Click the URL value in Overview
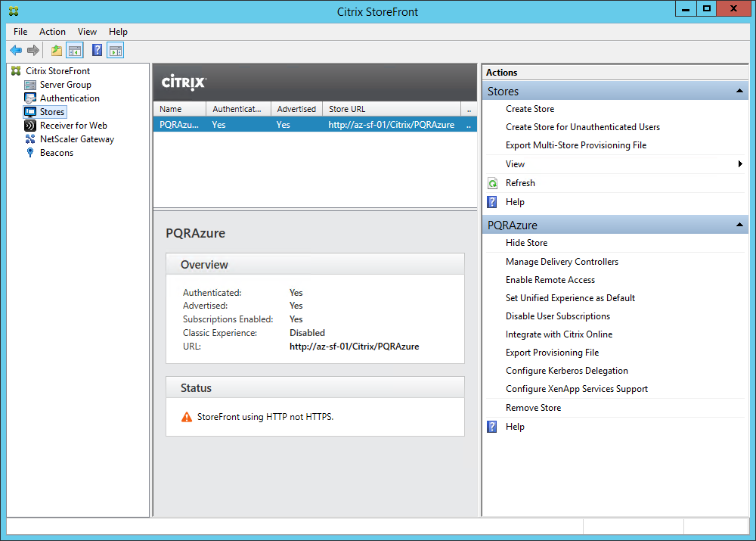This screenshot has width=756, height=541. 355,347
